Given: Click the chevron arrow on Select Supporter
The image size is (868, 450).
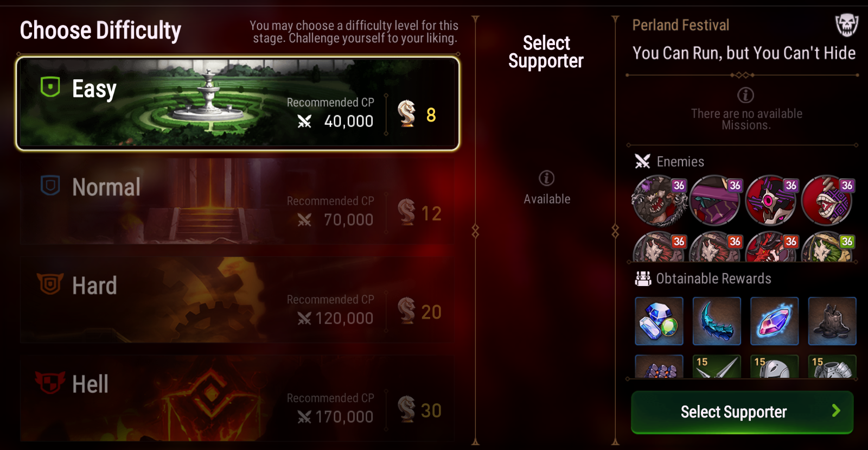Looking at the screenshot, I should tap(836, 411).
